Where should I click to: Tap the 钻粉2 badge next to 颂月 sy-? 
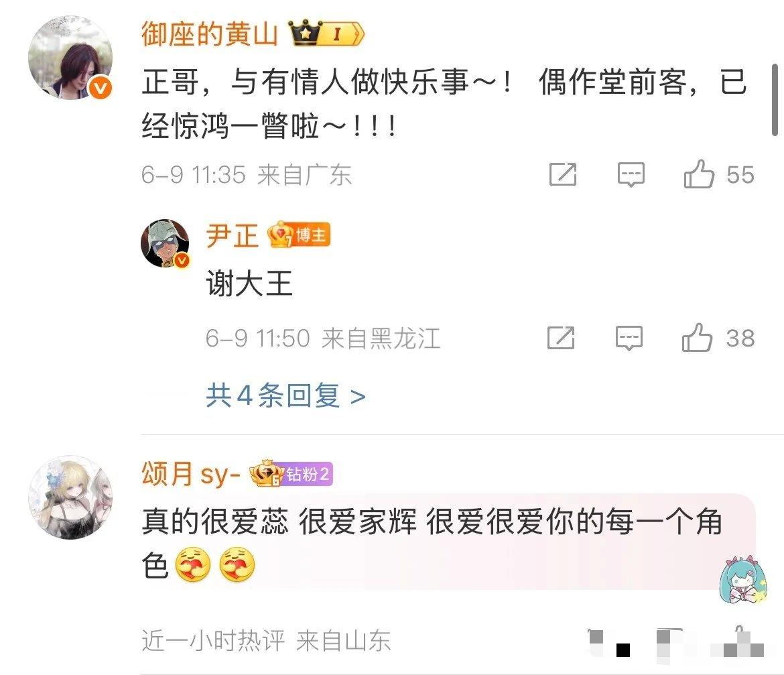coord(291,473)
